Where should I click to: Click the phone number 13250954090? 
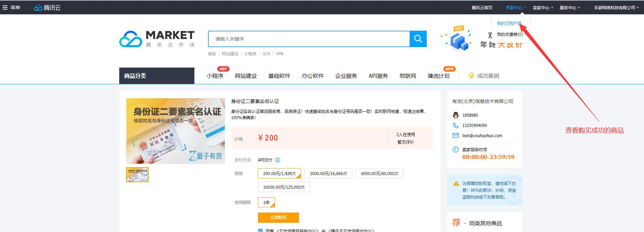tap(475, 125)
